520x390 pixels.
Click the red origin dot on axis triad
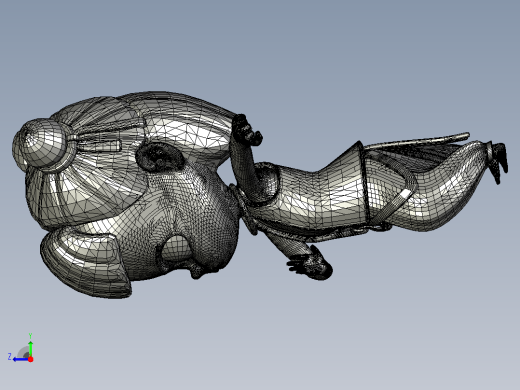coord(31,359)
